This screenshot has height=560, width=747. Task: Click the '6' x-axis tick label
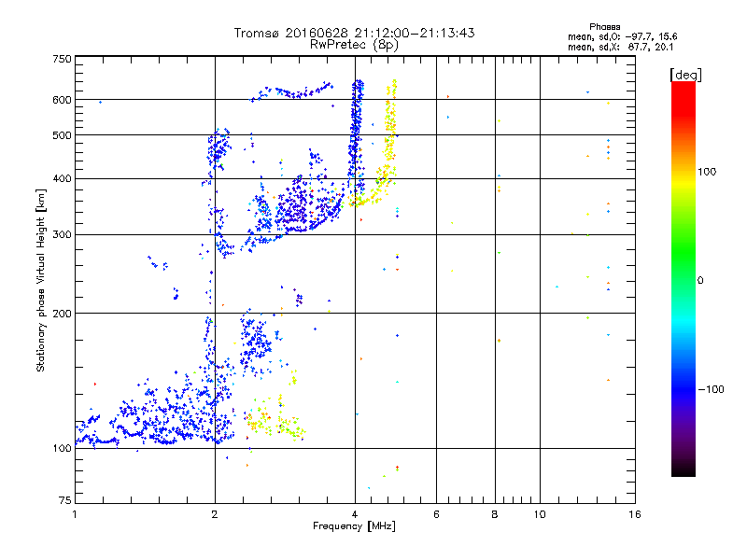436,514
